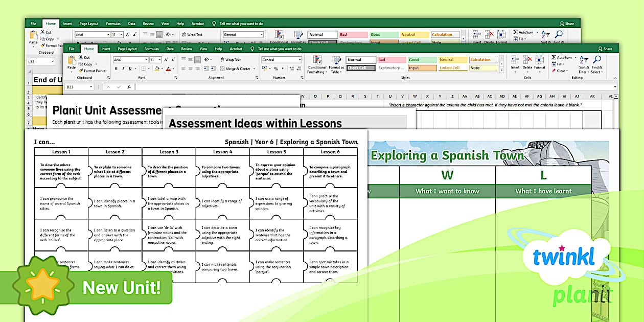Toggle Italic formatting in front ribbon
Image resolution: width=644 pixels, height=322 pixels.
pos(123,68)
